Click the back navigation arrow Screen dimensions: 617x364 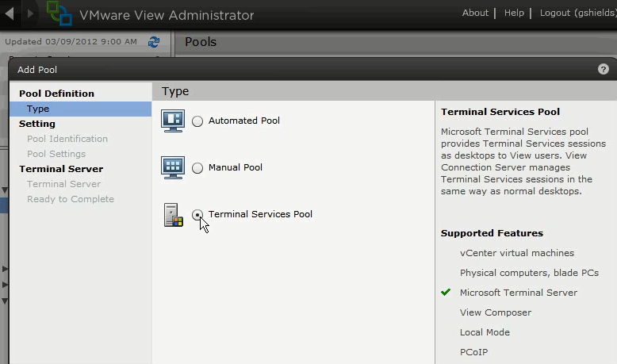click(x=10, y=13)
